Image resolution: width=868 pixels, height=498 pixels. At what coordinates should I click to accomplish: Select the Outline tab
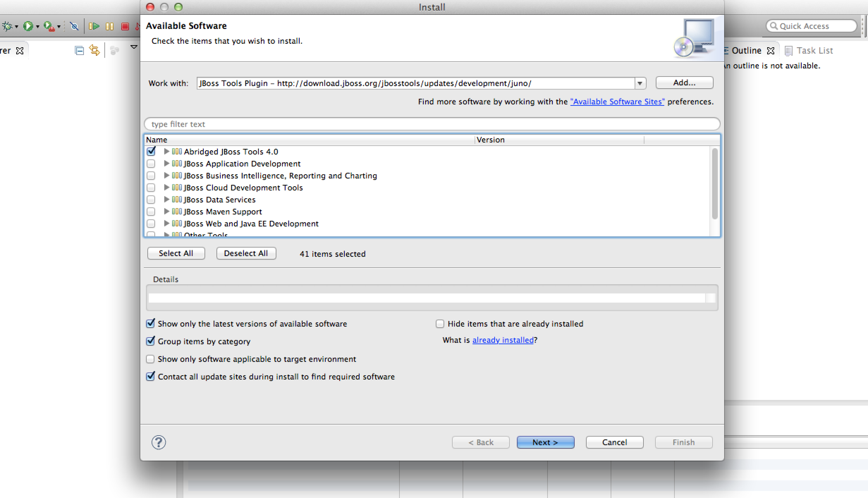click(x=746, y=51)
